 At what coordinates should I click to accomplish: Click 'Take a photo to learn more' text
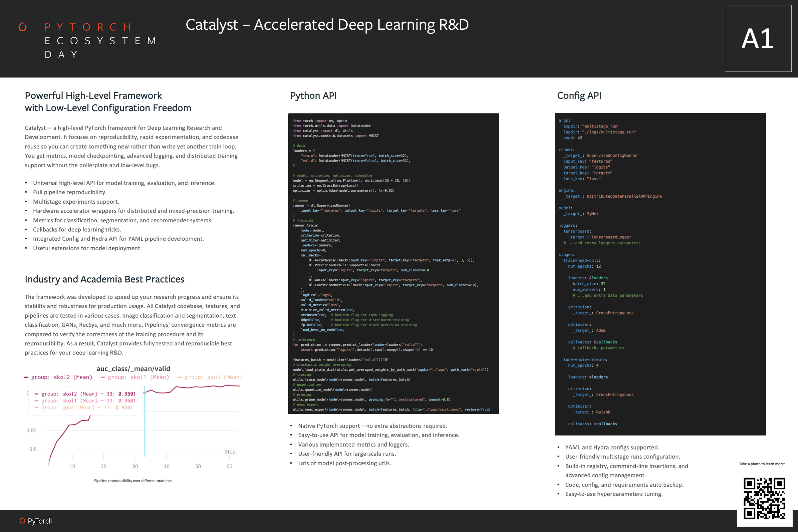tap(762, 464)
